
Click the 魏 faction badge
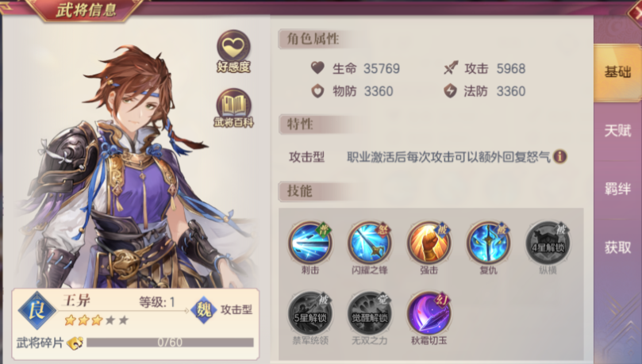pos(203,309)
